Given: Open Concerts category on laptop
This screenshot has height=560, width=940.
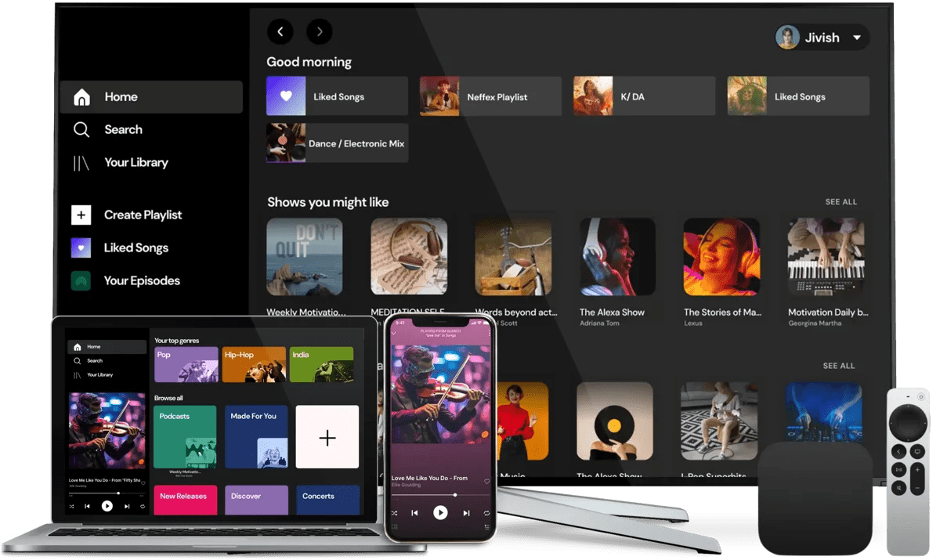Looking at the screenshot, I should (x=328, y=500).
